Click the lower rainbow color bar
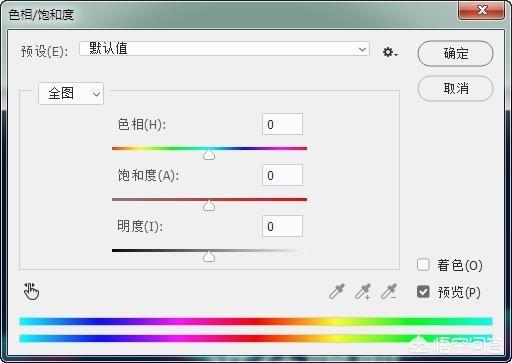The width and height of the screenshot is (512, 363). tap(256, 339)
